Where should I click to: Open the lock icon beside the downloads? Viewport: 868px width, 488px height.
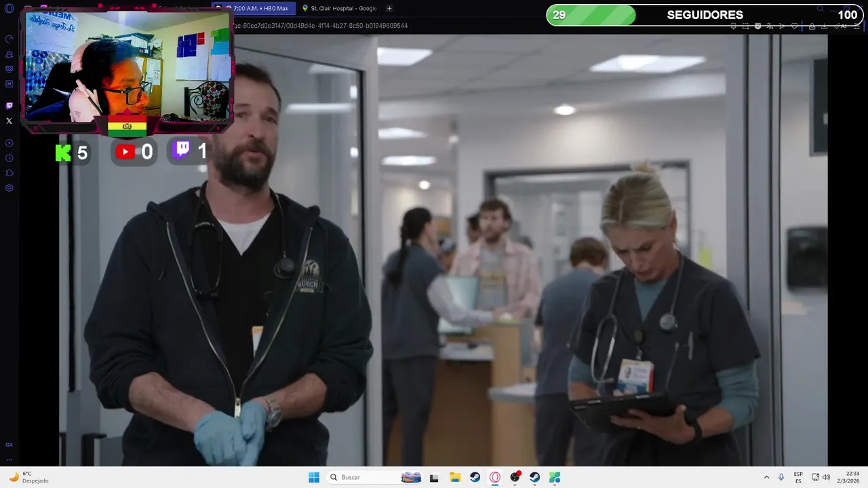tap(812, 26)
